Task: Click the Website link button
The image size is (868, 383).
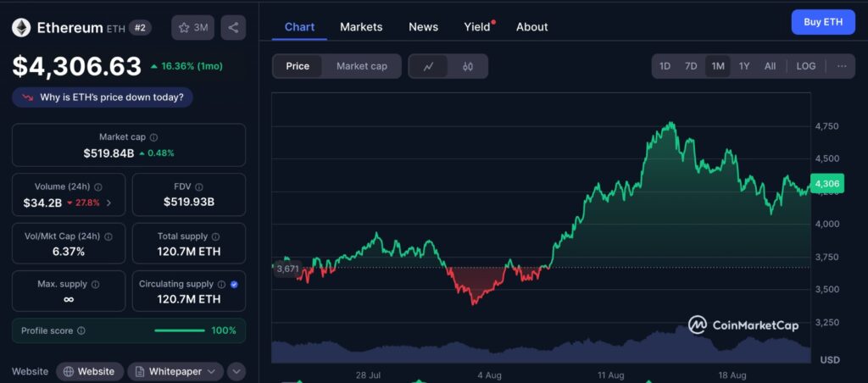Action: click(x=89, y=371)
